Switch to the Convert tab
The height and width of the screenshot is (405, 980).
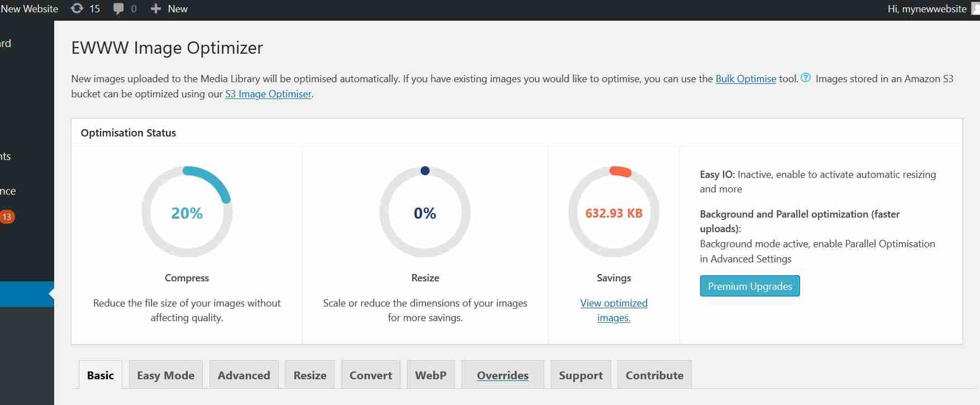click(370, 374)
